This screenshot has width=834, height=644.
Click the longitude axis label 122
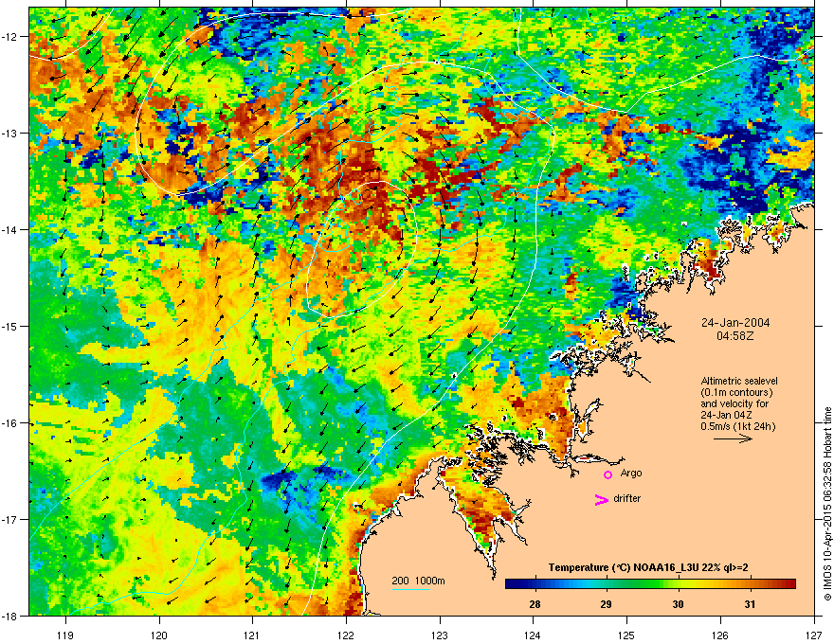click(x=346, y=635)
